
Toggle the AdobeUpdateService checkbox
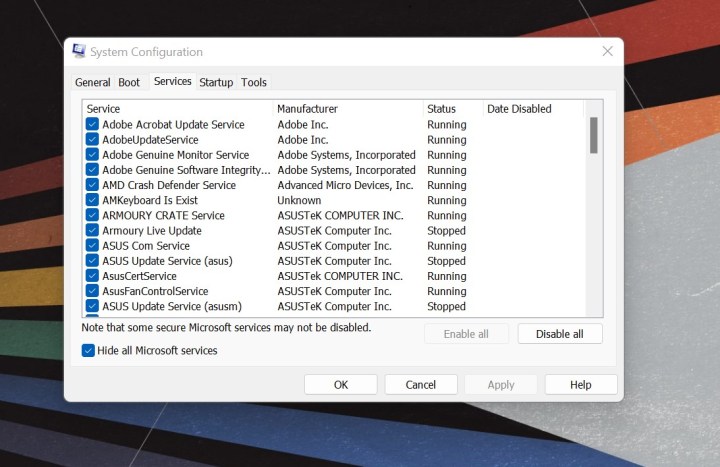click(x=92, y=140)
